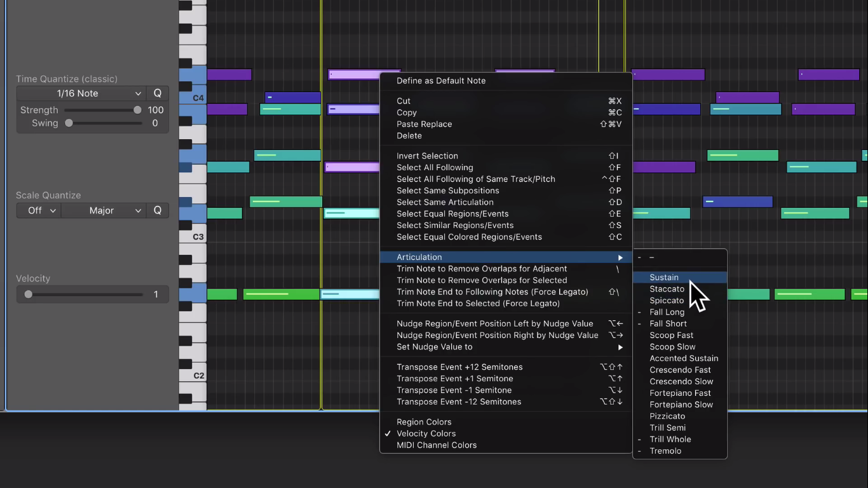
Task: Click the Swing value 0
Action: [155, 123]
